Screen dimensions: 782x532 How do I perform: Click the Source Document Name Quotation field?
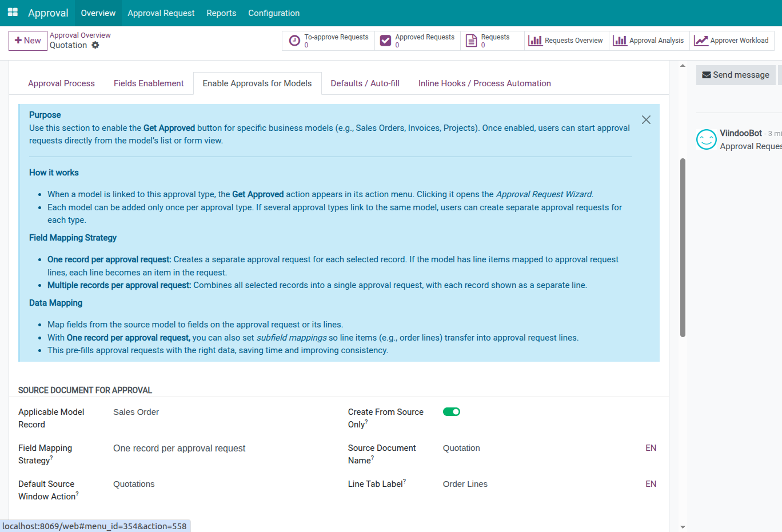pyautogui.click(x=537, y=448)
